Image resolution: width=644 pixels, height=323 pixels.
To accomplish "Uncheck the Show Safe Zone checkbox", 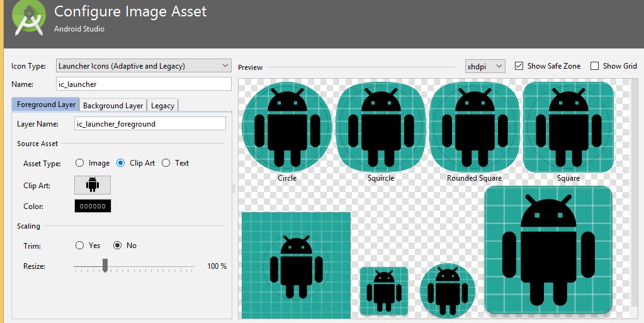I will (519, 66).
